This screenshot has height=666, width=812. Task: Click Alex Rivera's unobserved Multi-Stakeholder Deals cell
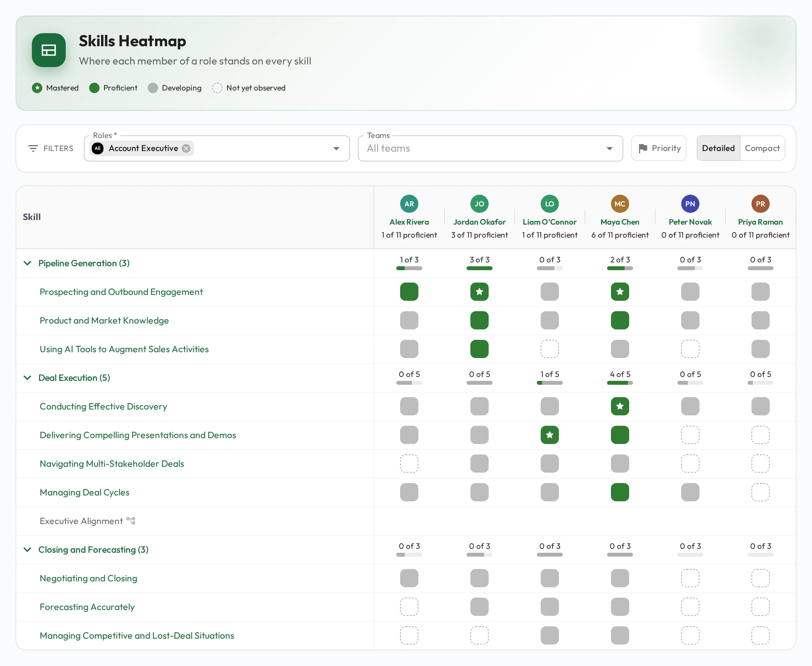[x=409, y=464]
